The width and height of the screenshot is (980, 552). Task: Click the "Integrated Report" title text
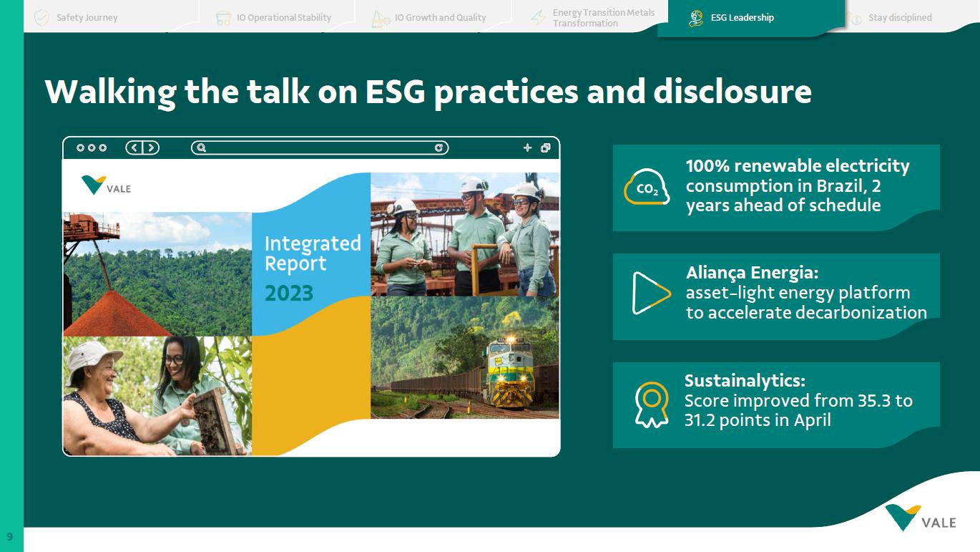(x=313, y=253)
